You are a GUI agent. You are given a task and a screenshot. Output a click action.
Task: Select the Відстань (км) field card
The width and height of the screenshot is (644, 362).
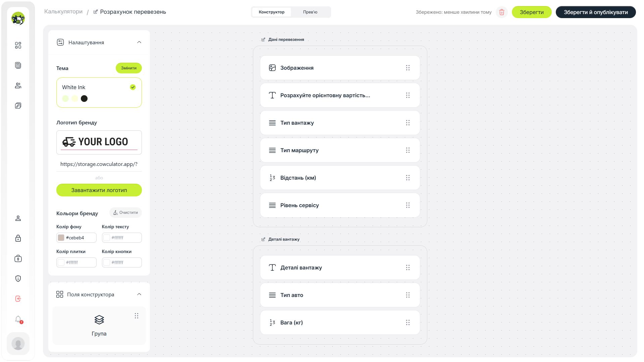pos(340,178)
